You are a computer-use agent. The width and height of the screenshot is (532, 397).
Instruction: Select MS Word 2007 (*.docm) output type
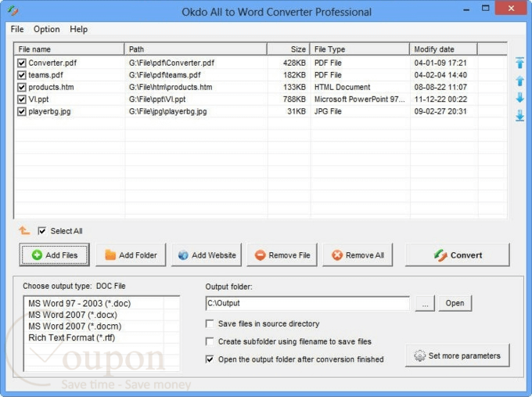[74, 326]
